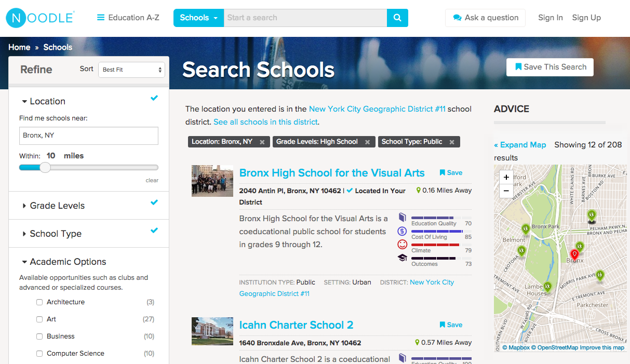The width and height of the screenshot is (630, 364).
Task: Click Expand Map link
Action: point(520,145)
